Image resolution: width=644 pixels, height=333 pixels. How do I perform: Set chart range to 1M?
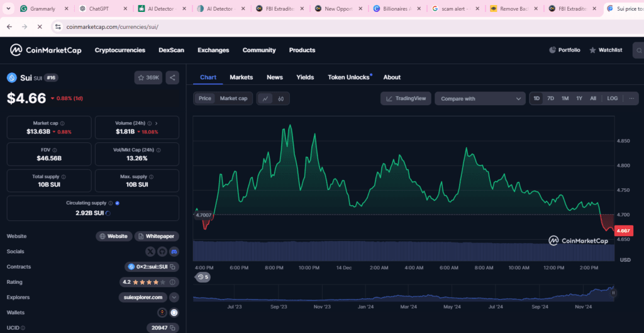(565, 99)
